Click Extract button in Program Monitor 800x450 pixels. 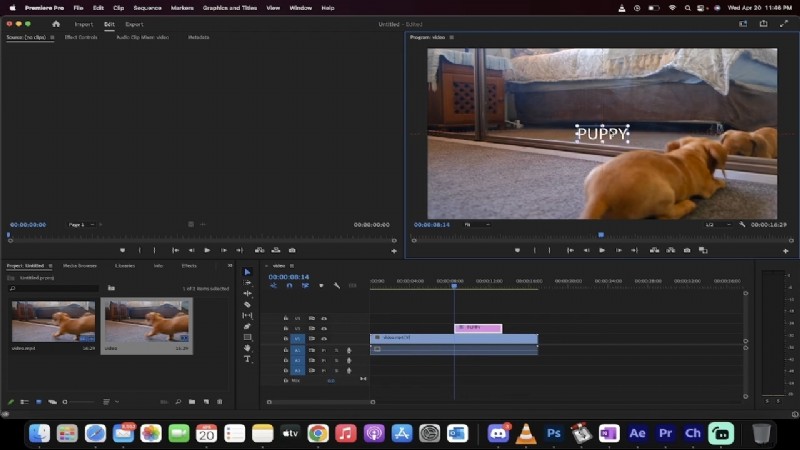(670, 251)
